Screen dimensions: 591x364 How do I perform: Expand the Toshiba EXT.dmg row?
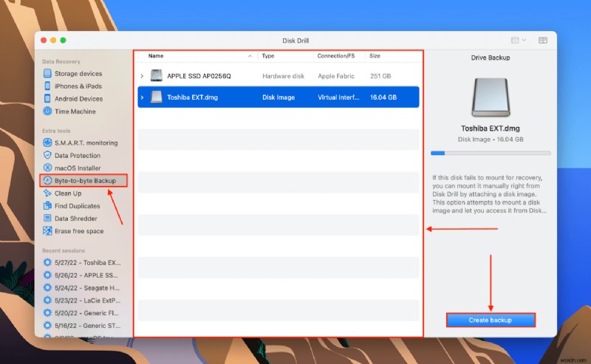coord(142,97)
